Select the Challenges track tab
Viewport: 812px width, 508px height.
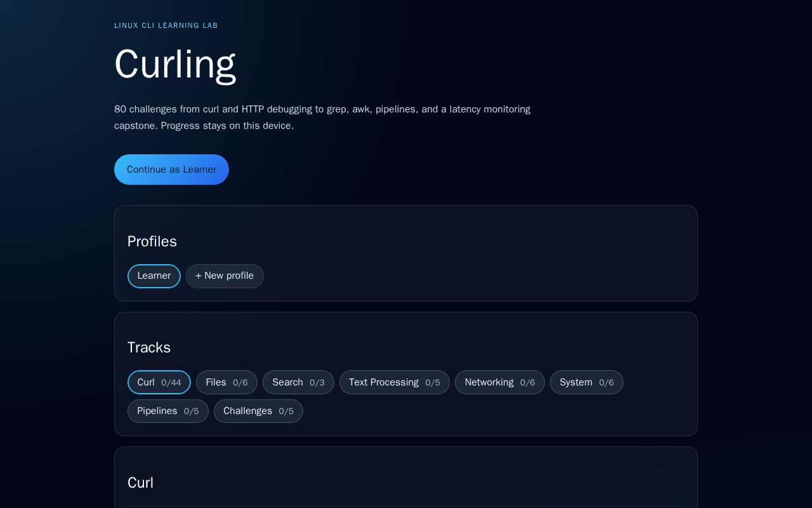click(258, 411)
